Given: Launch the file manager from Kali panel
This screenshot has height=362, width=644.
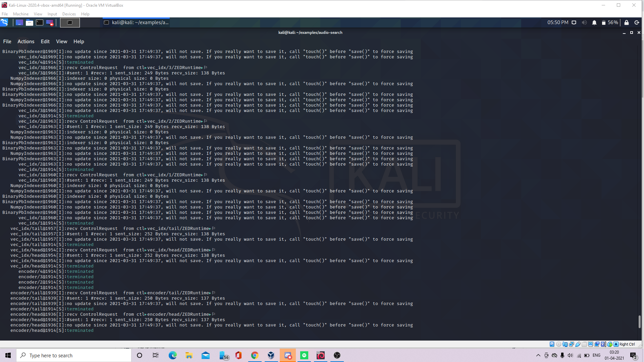Looking at the screenshot, I should [x=30, y=22].
